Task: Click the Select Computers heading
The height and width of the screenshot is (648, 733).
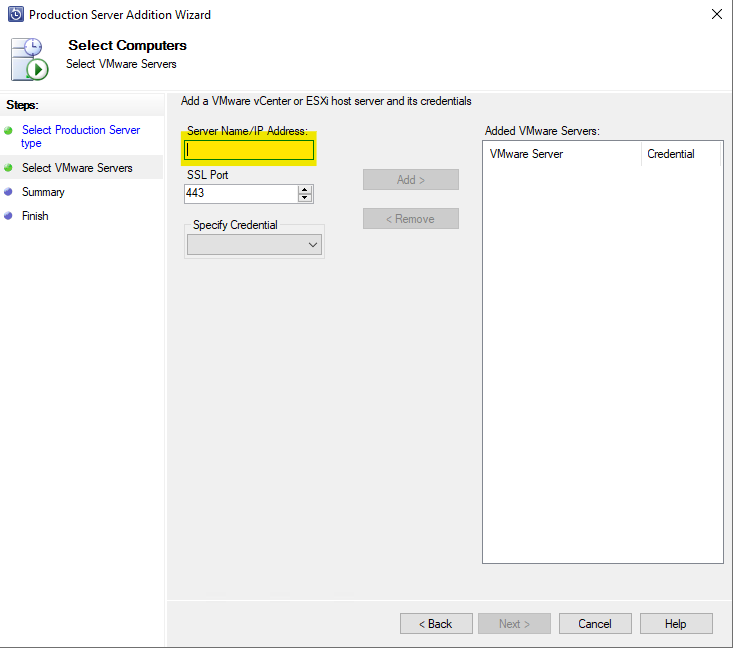Action: [x=127, y=45]
